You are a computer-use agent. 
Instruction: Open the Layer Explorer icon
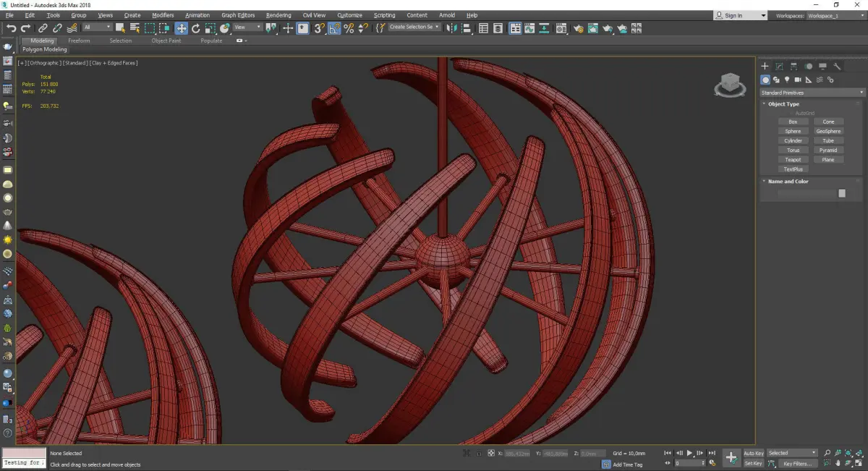(x=498, y=28)
